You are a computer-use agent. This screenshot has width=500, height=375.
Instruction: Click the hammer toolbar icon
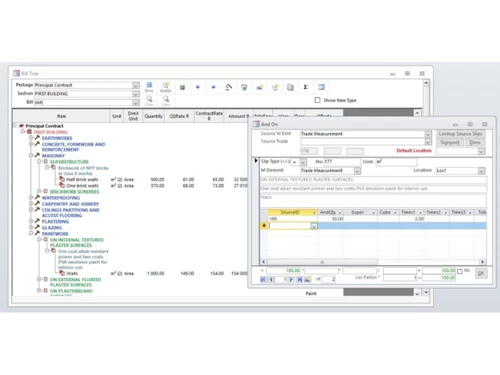229,87
